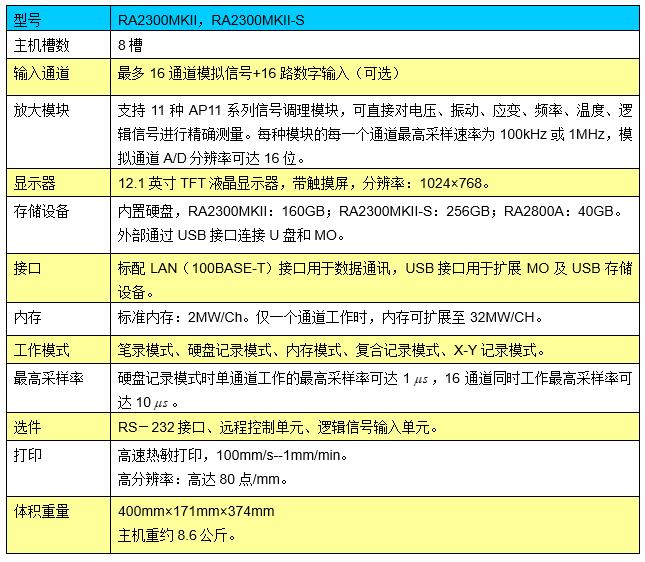This screenshot has width=645, height=562.
Task: Click the 存储设备 row label
Action: pos(58,212)
